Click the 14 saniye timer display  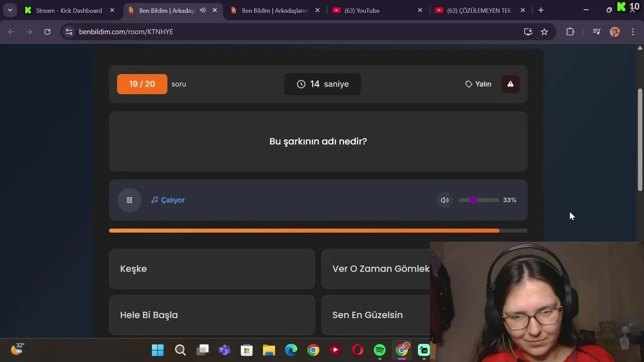pyautogui.click(x=323, y=84)
